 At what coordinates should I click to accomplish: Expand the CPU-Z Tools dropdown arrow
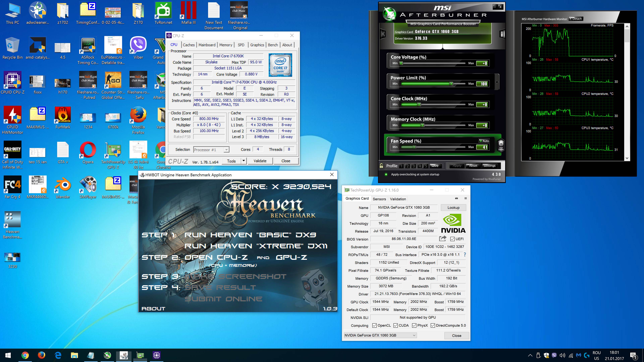pos(244,161)
